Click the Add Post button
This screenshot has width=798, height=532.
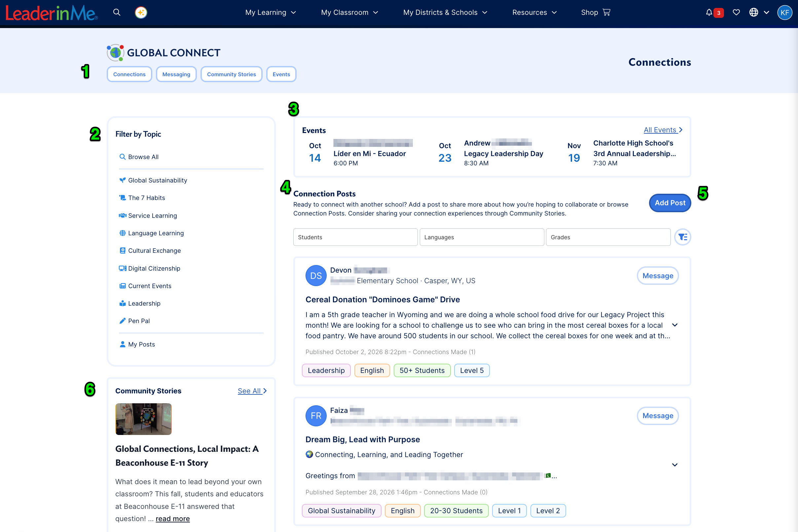pyautogui.click(x=670, y=203)
